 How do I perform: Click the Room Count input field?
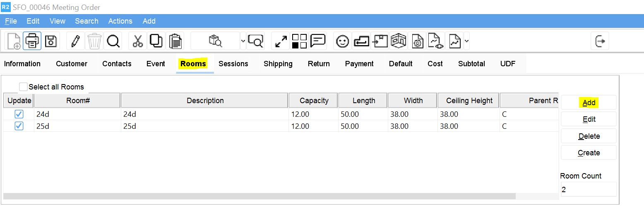click(x=588, y=190)
